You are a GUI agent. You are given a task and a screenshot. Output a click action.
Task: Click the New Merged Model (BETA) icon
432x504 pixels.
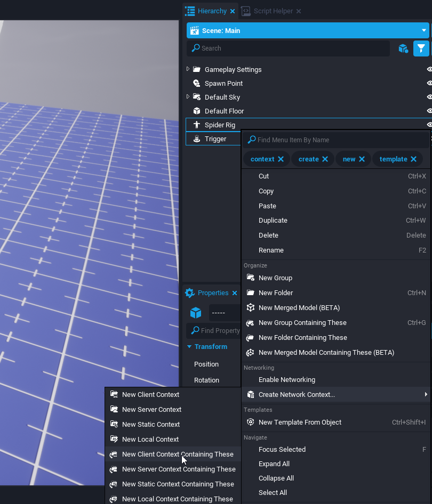250,308
